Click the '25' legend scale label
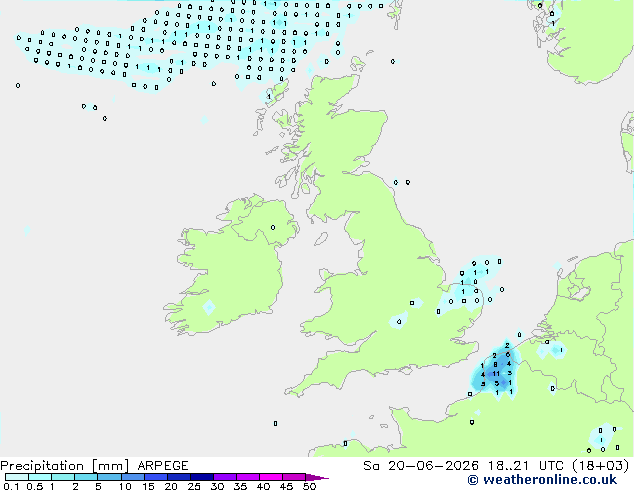This screenshot has width=634, height=490. click(194, 486)
